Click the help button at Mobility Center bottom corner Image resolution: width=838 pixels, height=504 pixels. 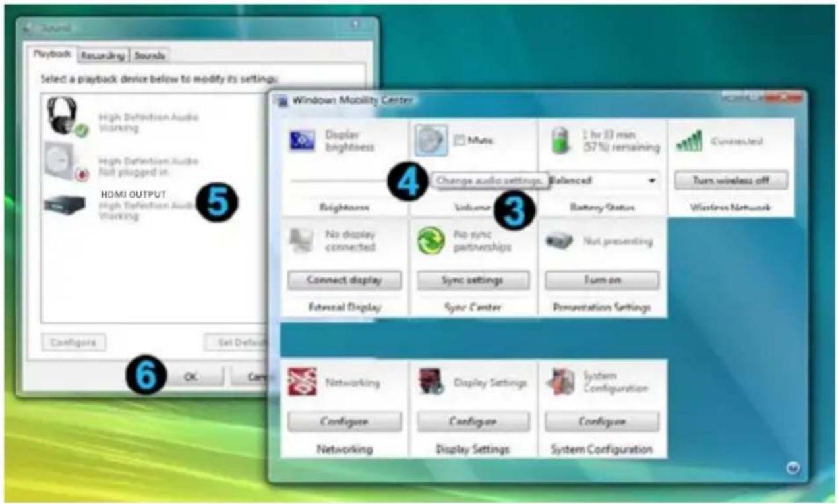793,468
